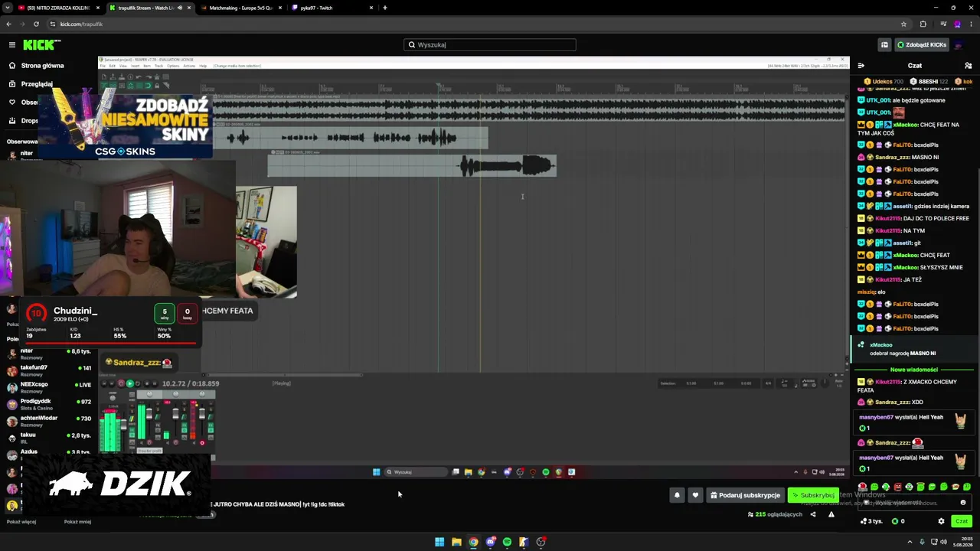Select the trapulfik Stream Kick tab

tap(149, 8)
